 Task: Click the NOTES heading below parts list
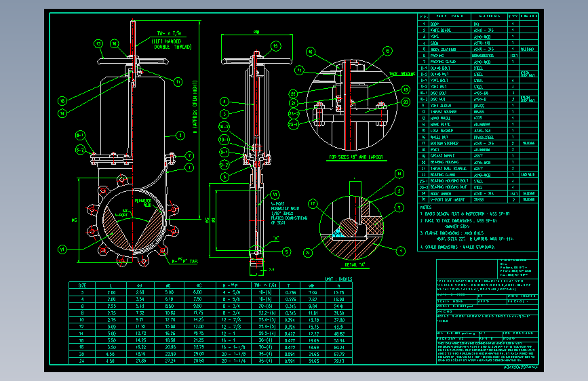pyautogui.click(x=425, y=208)
